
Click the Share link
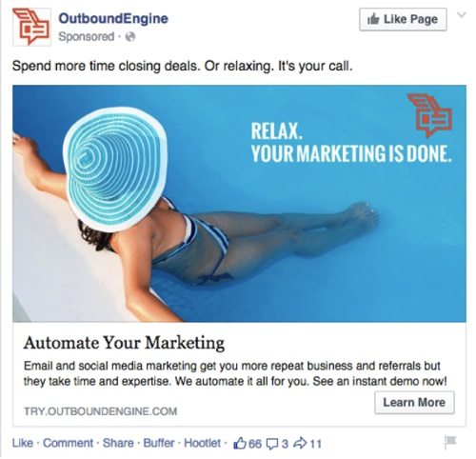coord(118,443)
